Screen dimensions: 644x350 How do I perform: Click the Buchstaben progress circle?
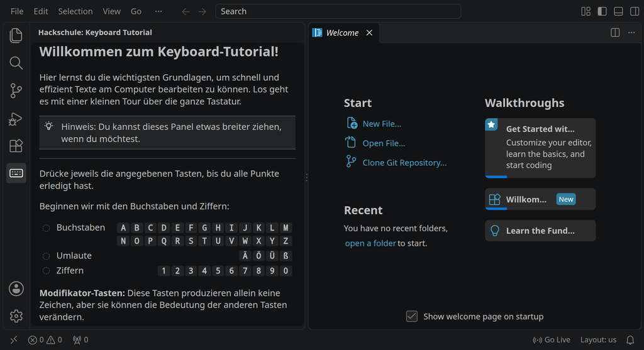[46, 227]
